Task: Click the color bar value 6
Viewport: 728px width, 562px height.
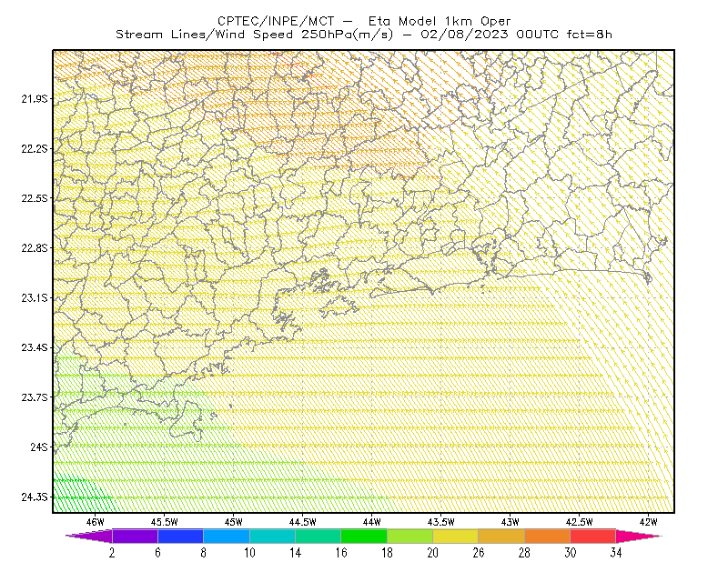Action: click(x=157, y=553)
